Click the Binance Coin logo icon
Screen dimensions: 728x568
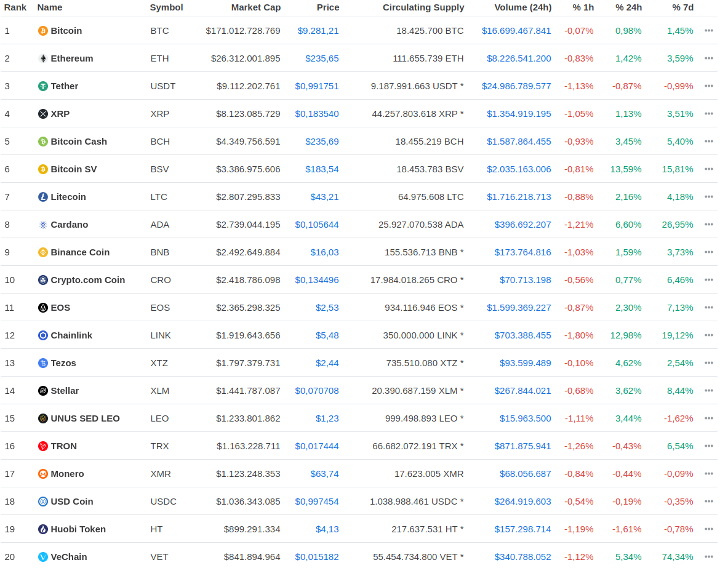point(42,253)
